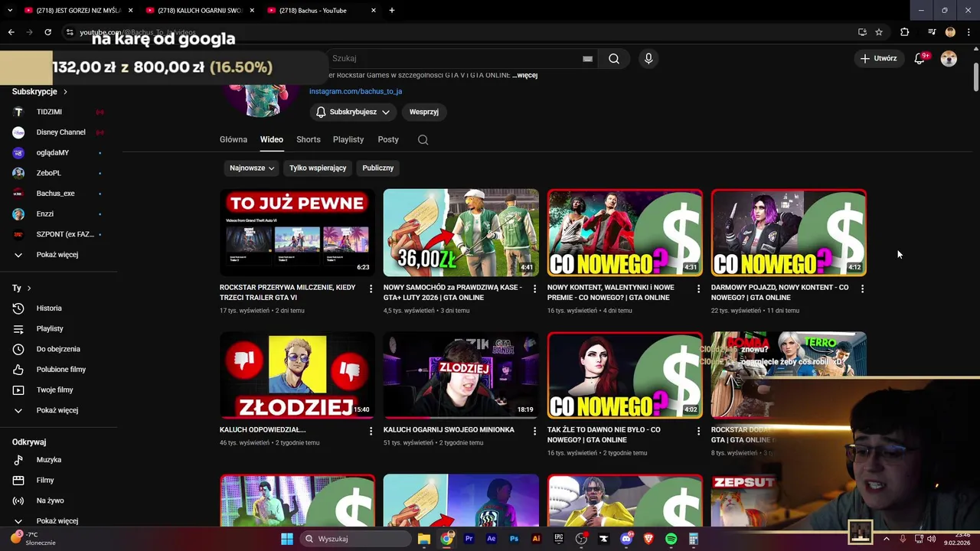Expand channel description with ...więcej
Viewport: 980px width, 551px height.
[x=525, y=75]
